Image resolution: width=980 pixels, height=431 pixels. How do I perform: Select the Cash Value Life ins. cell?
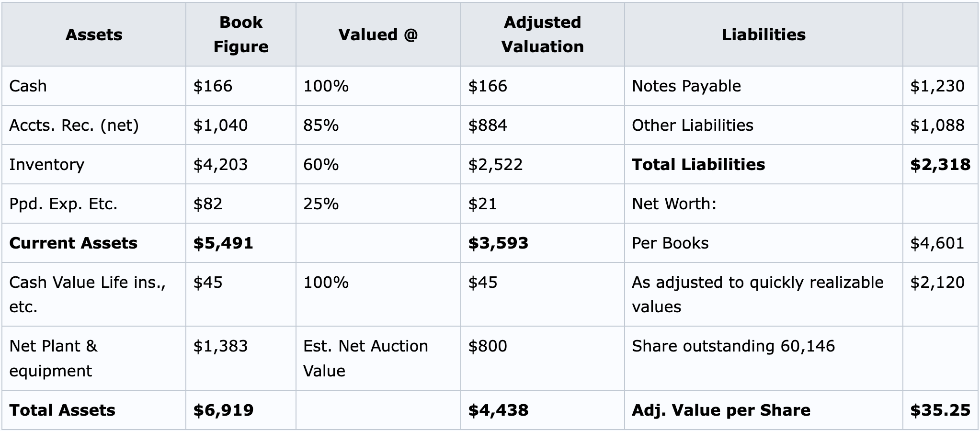tap(94, 294)
